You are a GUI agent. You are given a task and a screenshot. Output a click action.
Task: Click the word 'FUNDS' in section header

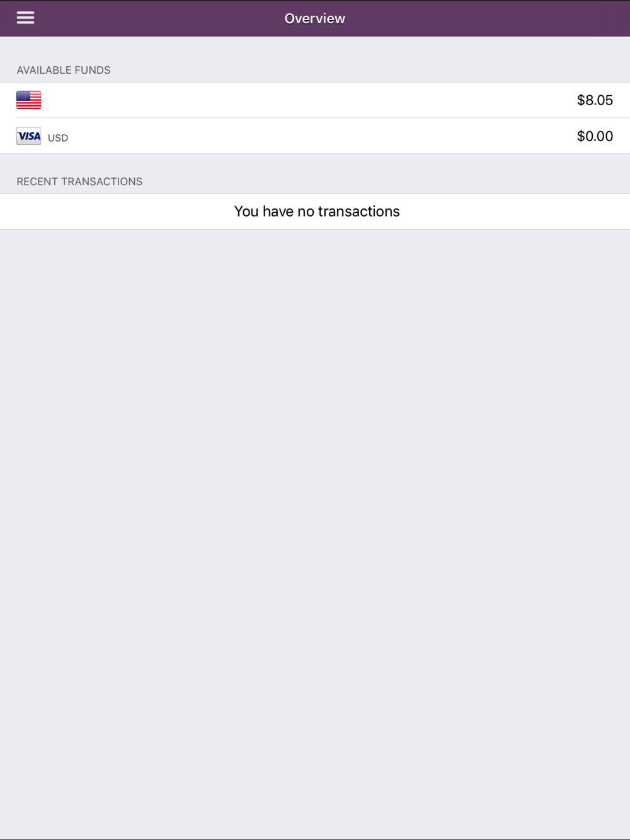pos(93,70)
